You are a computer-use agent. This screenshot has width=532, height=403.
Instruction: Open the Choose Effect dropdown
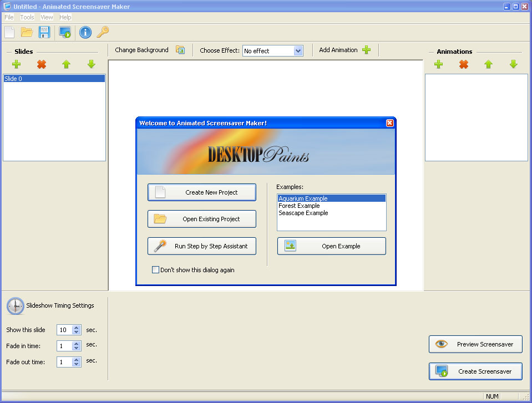(x=298, y=51)
